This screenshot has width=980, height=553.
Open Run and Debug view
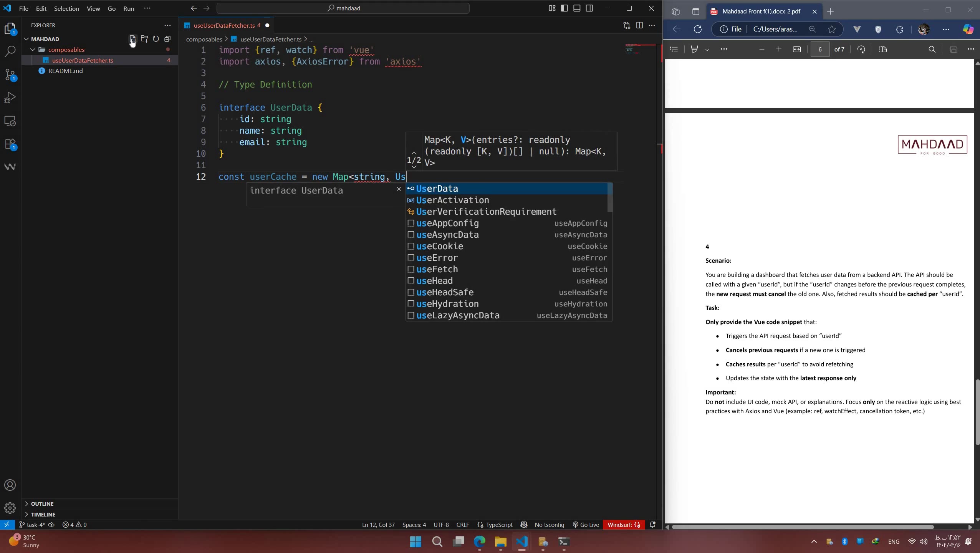coord(10,98)
